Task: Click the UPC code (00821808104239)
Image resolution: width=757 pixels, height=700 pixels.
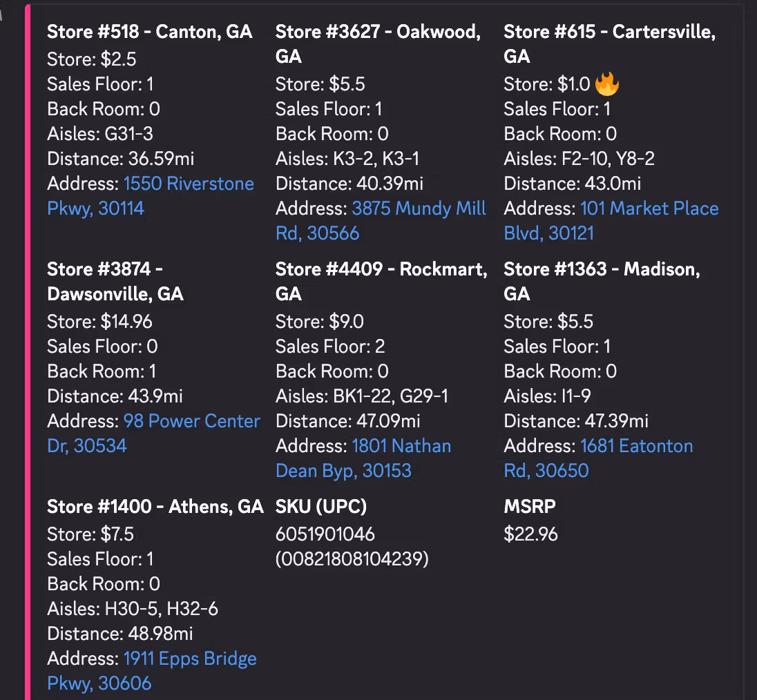Action: pyautogui.click(x=352, y=559)
